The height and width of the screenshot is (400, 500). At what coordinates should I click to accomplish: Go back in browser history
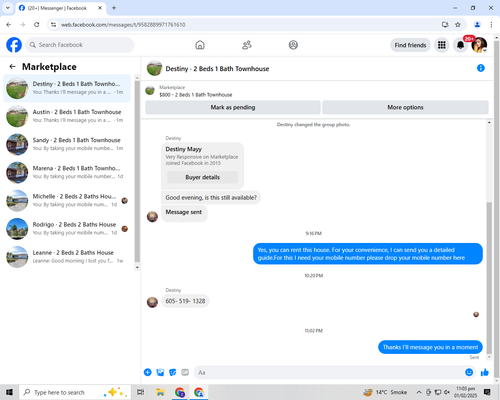9,24
